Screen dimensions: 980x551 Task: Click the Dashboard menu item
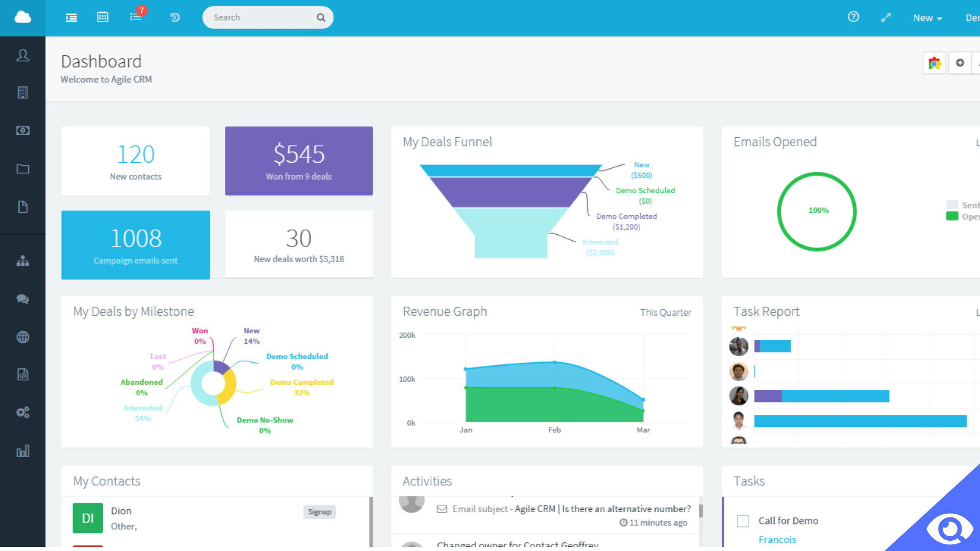coord(23,17)
